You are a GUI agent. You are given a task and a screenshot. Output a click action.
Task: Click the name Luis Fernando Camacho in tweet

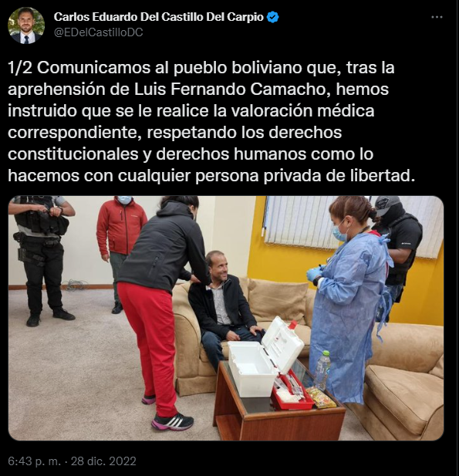(x=232, y=89)
